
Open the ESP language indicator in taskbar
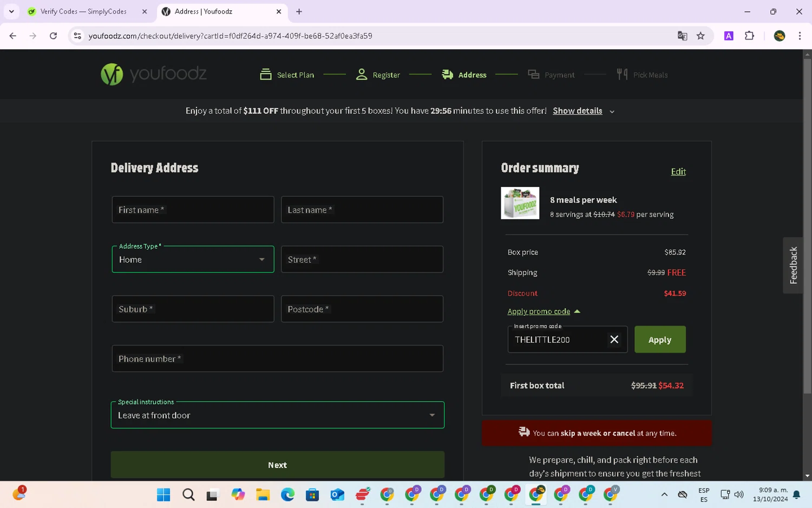pos(704,494)
